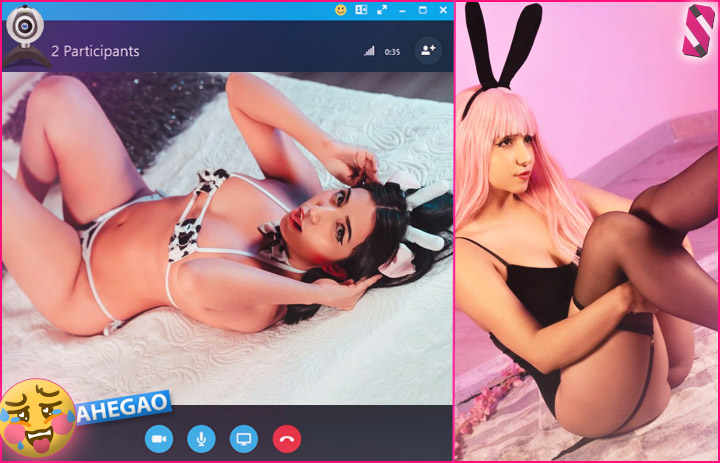Select the pink bunny-ears image panel
This screenshot has width=720, height=463.
point(587,232)
